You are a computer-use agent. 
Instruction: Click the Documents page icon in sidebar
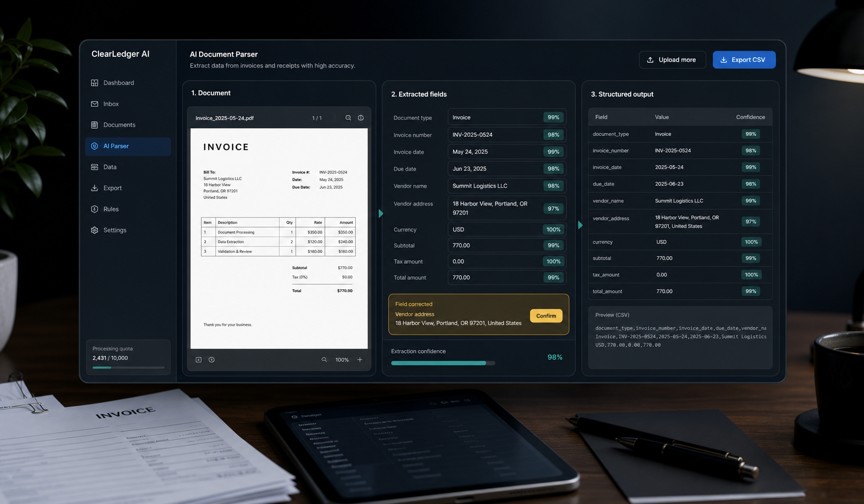(x=95, y=125)
